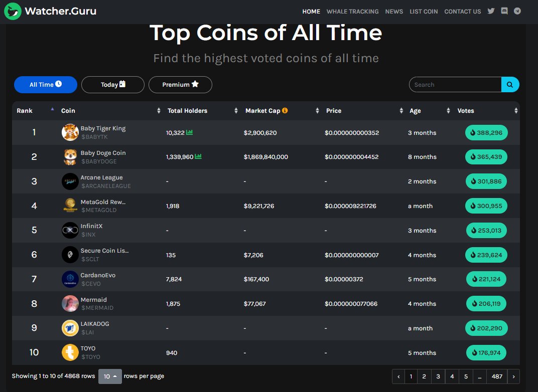This screenshot has height=392, width=538.
Task: Go to HOME in navigation
Action: [311, 12]
